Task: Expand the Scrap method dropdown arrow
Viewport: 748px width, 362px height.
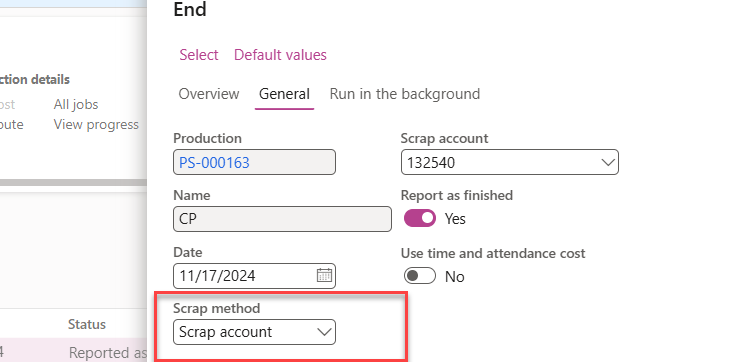Action: pos(324,332)
